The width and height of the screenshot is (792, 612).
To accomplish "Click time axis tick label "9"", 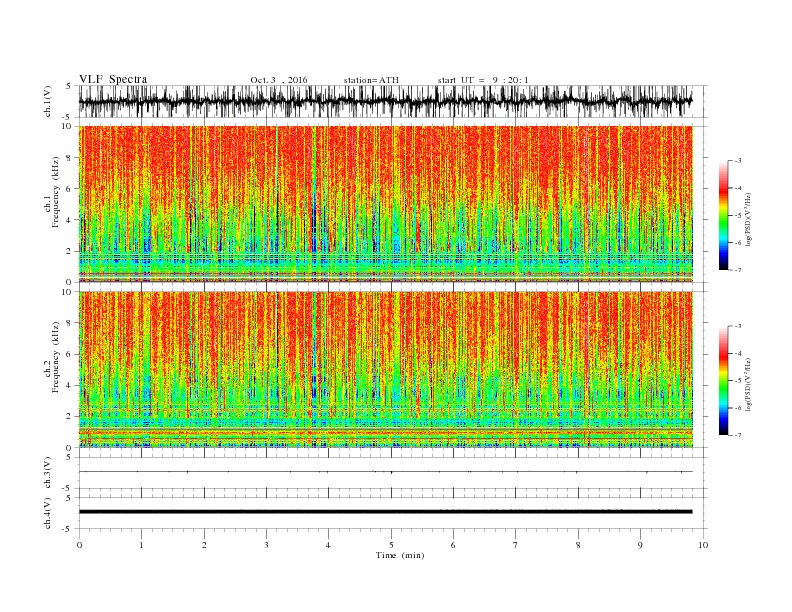I will point(640,545).
